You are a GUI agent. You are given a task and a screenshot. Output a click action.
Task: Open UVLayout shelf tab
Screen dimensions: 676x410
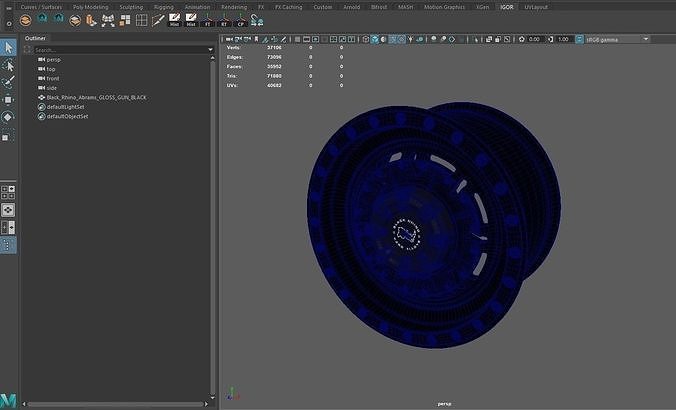coord(536,7)
